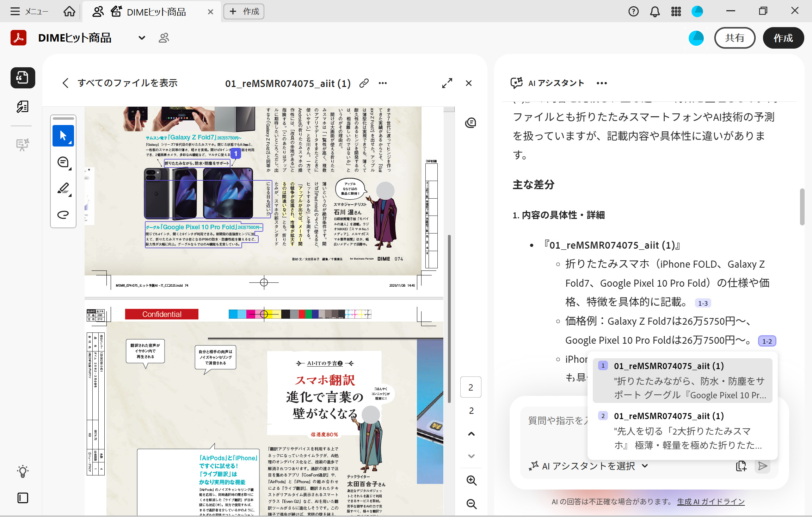The height and width of the screenshot is (517, 812).
Task: Select the arrow selection tool
Action: click(x=63, y=136)
